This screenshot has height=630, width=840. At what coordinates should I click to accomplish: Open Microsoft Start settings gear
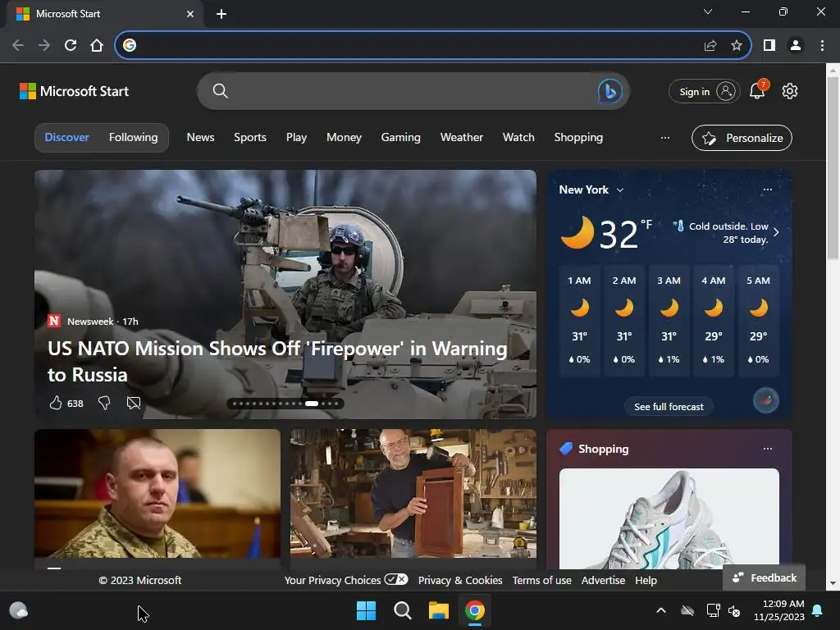point(790,91)
